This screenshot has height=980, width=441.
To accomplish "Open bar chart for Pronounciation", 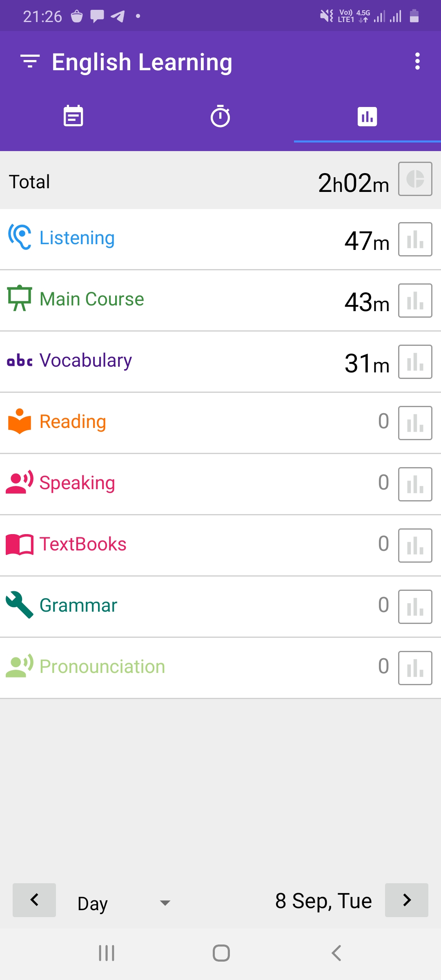I will [415, 668].
